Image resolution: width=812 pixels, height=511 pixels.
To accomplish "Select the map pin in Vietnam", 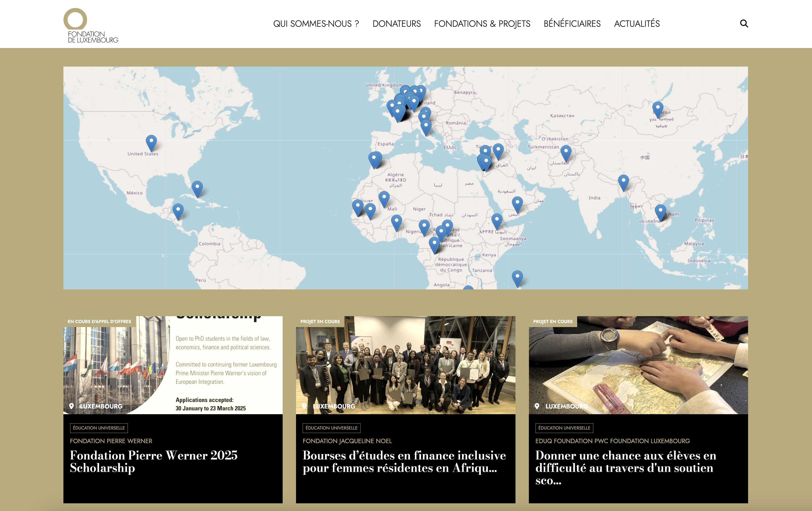I will click(660, 212).
